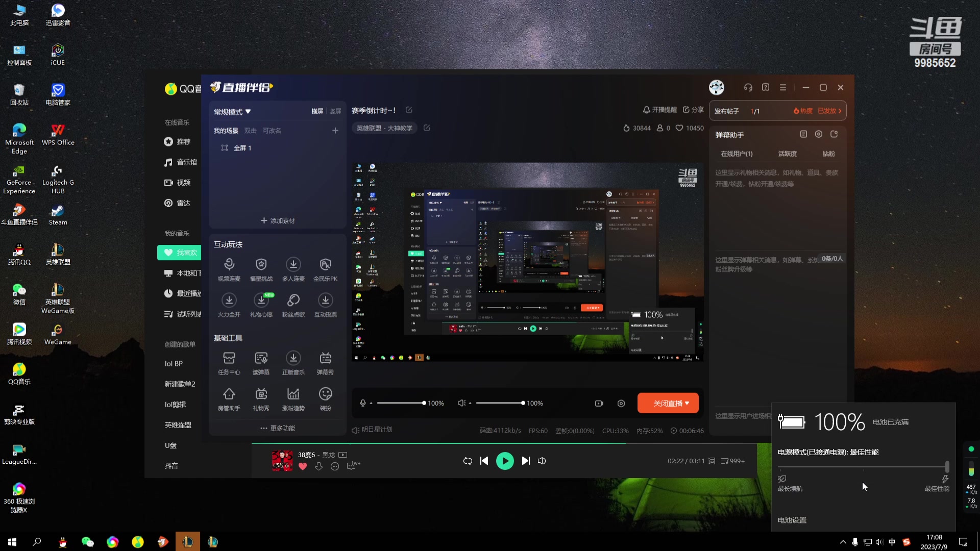Screen dimensions: 980x551
Task: Click the streamer avatar icon
Action: click(x=717, y=87)
